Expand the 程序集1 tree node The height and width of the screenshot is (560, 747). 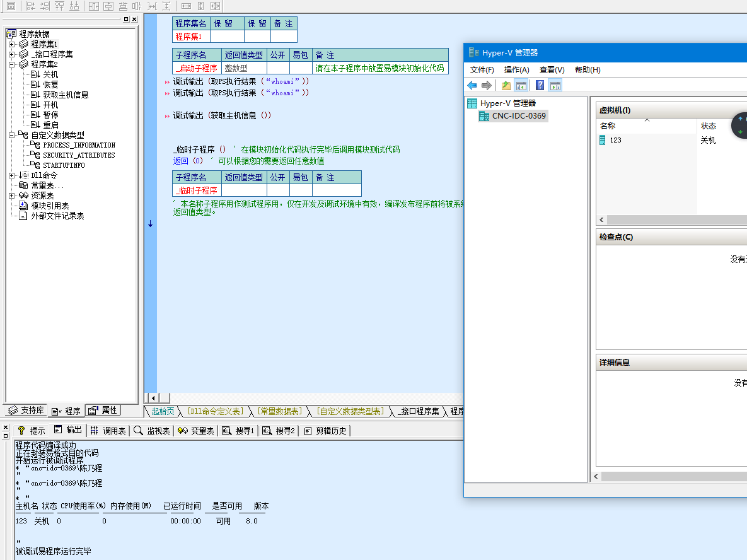(x=11, y=44)
